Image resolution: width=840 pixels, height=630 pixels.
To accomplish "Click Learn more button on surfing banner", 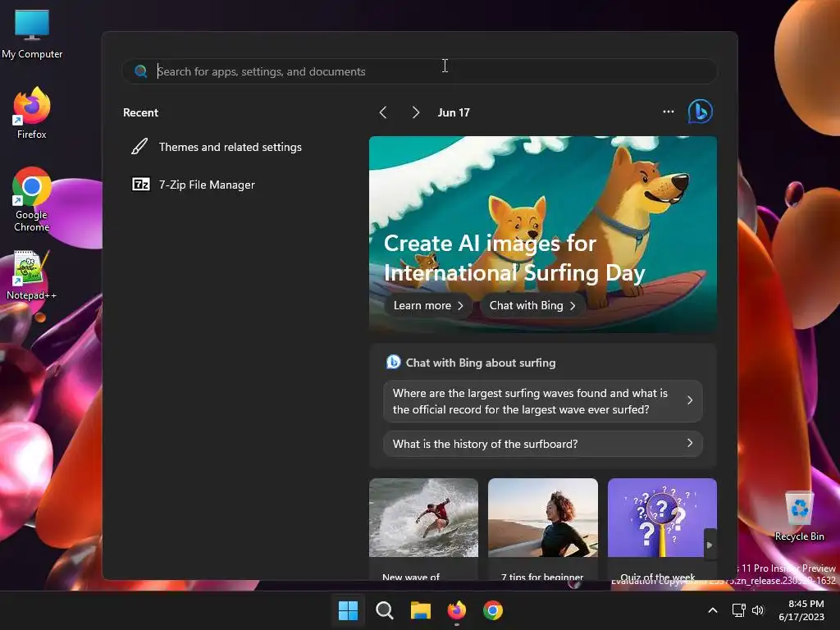I will (428, 305).
